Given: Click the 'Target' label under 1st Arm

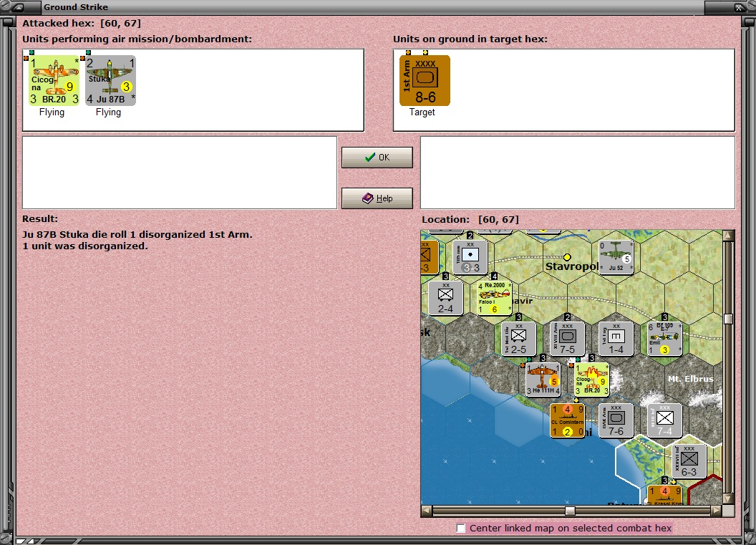Looking at the screenshot, I should 422,112.
